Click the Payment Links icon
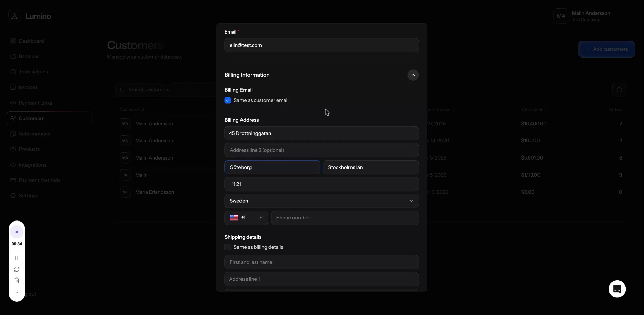 (x=13, y=103)
